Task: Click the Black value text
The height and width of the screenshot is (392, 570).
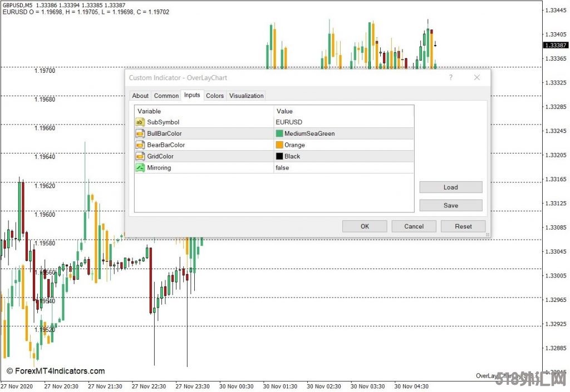Action: 292,156
